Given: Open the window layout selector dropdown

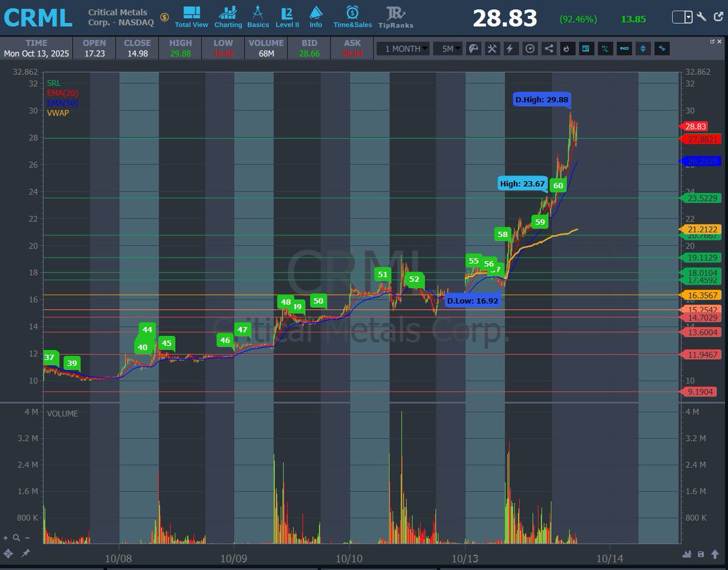Looking at the screenshot, I should click(x=682, y=17).
